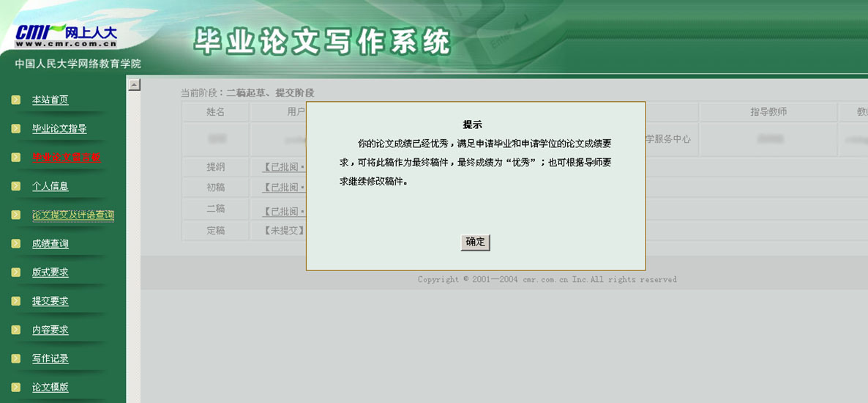This screenshot has width=868, height=403.
Task: Open 写作记录 sidebar link
Action: pos(50,358)
